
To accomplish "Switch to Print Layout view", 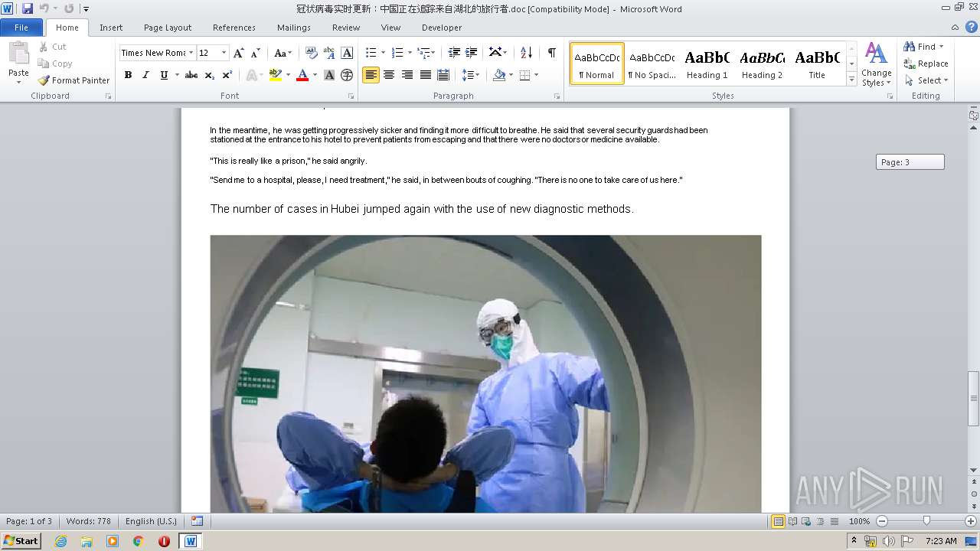I will 778,521.
